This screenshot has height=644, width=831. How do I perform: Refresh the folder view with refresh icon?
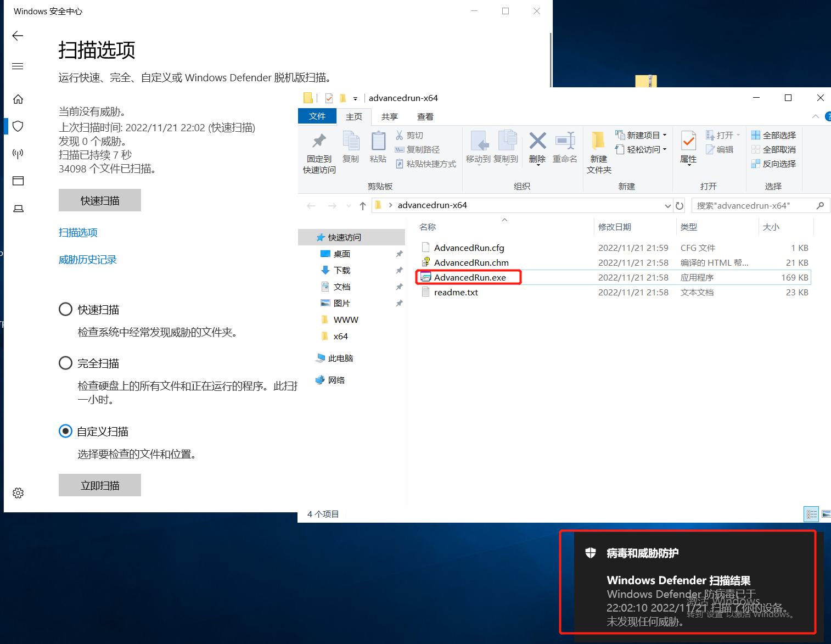[x=680, y=205]
